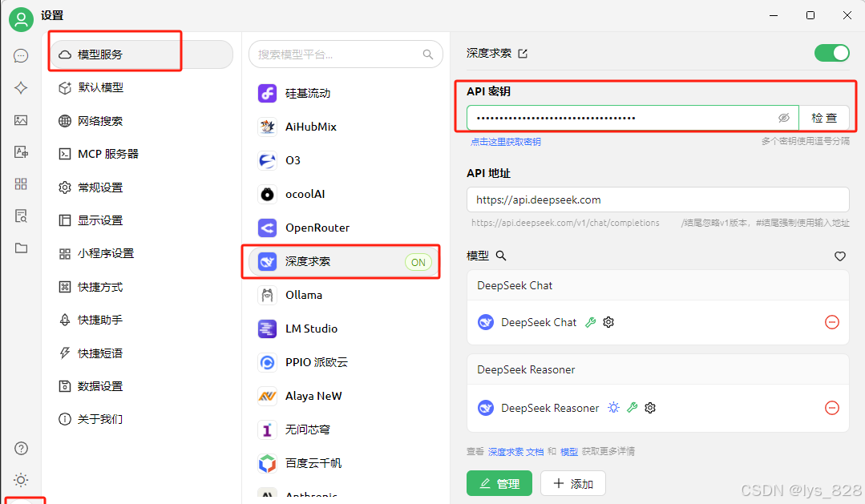865x504 pixels.
Task: Open the mini apps grid sidebar icon
Action: click(21, 183)
